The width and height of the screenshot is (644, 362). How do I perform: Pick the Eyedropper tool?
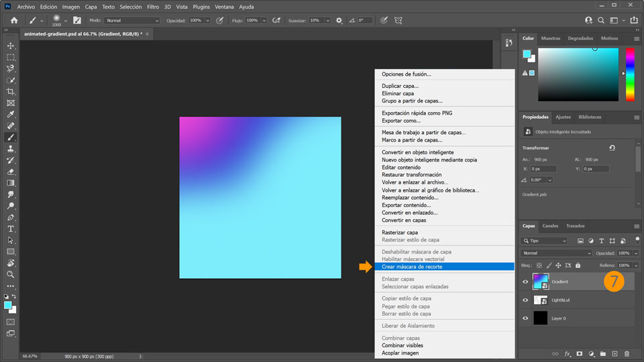11,114
